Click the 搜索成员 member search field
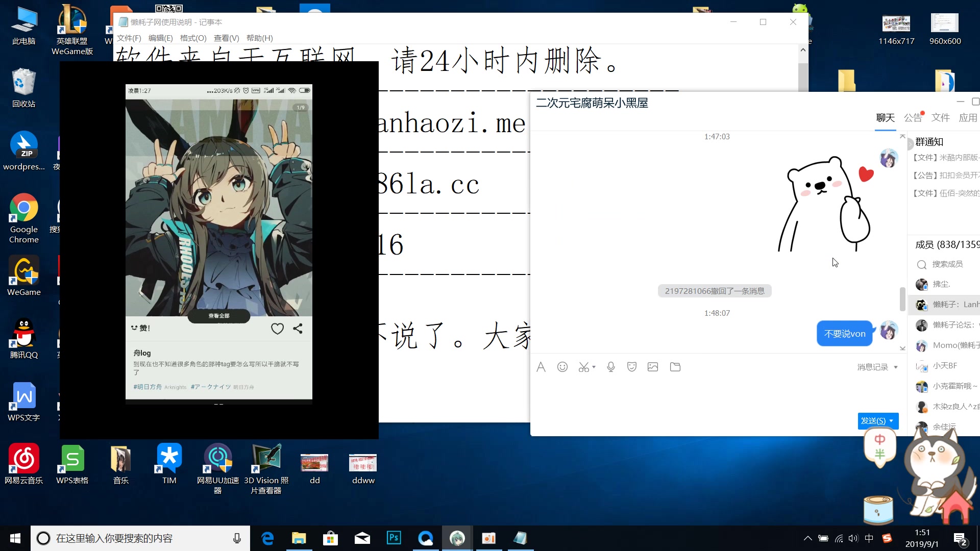Viewport: 980px width, 551px height. click(x=947, y=264)
